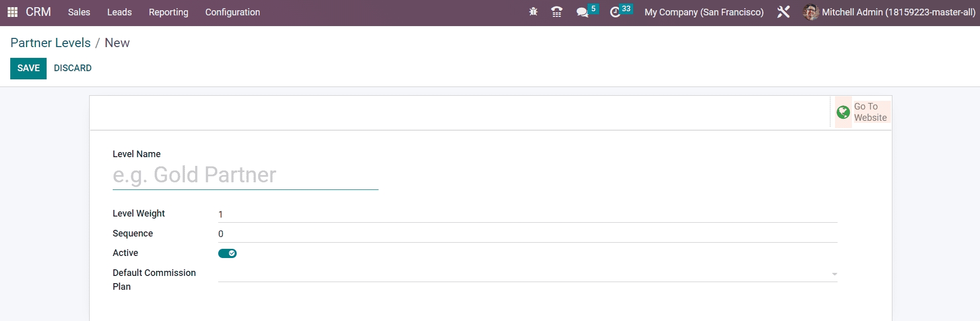The height and width of the screenshot is (321, 980).
Task: Open the conversations chat icon
Action: (582, 12)
